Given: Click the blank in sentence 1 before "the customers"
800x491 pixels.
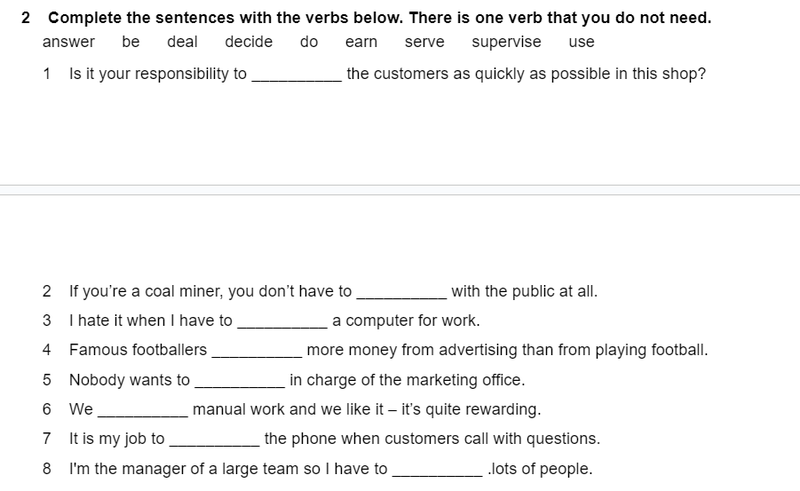Looking at the screenshot, I should (x=296, y=73).
